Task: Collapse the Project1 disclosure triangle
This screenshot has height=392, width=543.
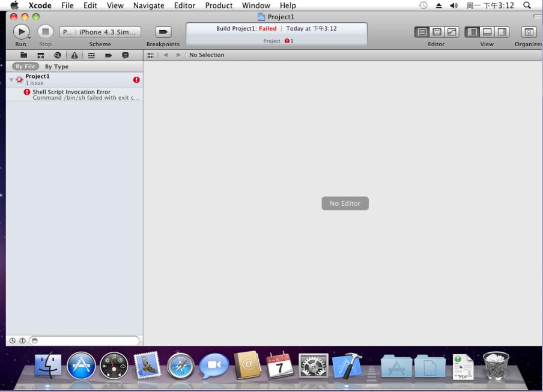Action: (11, 80)
